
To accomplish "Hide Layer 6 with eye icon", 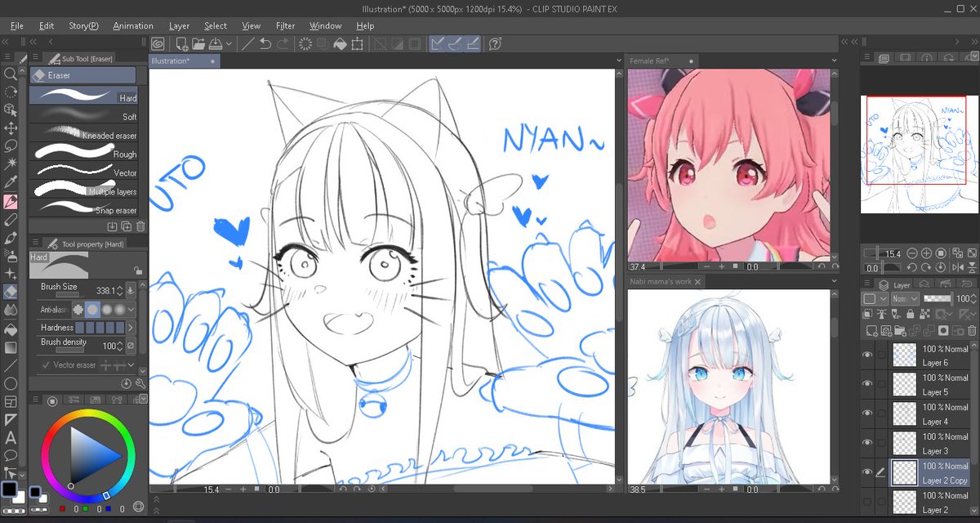I will (867, 354).
